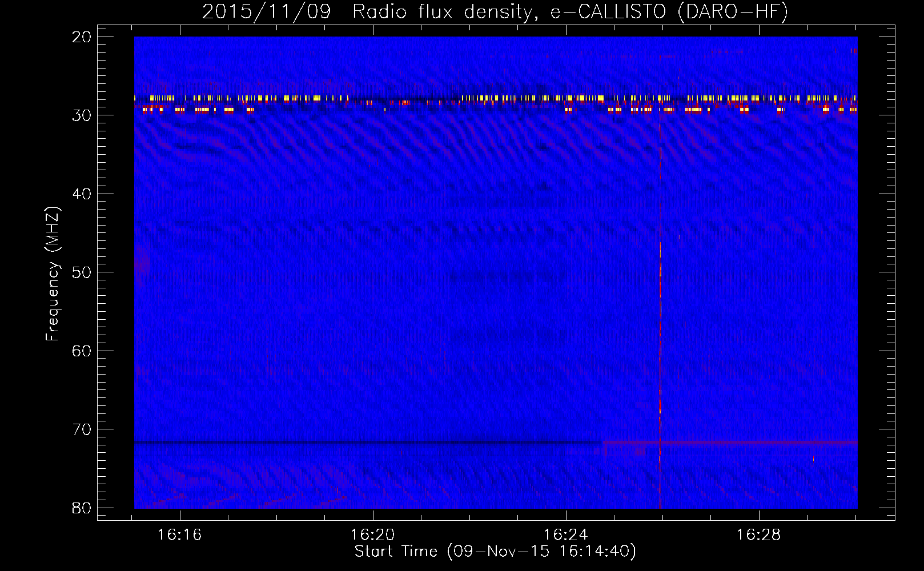The image size is (924, 571).
Task: Click the 80 frequency tick label
Action: 82,508
